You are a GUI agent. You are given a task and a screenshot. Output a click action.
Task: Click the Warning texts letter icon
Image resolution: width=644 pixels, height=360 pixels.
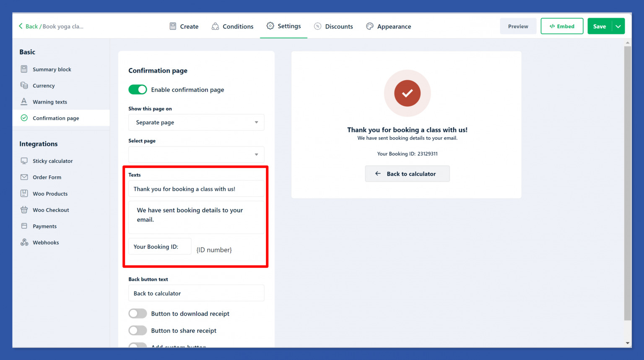(24, 102)
